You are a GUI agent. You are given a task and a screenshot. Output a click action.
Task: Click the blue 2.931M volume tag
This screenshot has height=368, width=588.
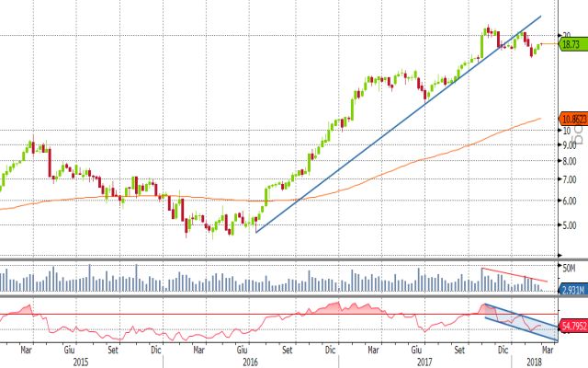(x=573, y=290)
